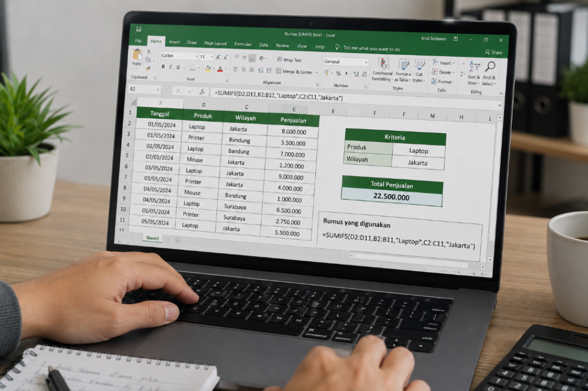Click the Accounting Number Format icon

click(327, 73)
